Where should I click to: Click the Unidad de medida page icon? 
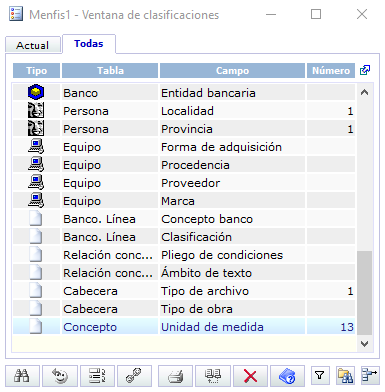pos(36,327)
